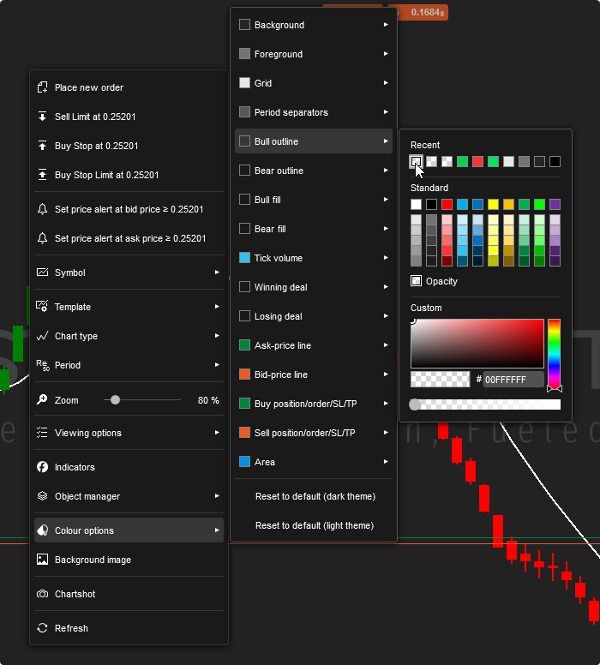Select the white swatch in Standard colours

coord(416,204)
